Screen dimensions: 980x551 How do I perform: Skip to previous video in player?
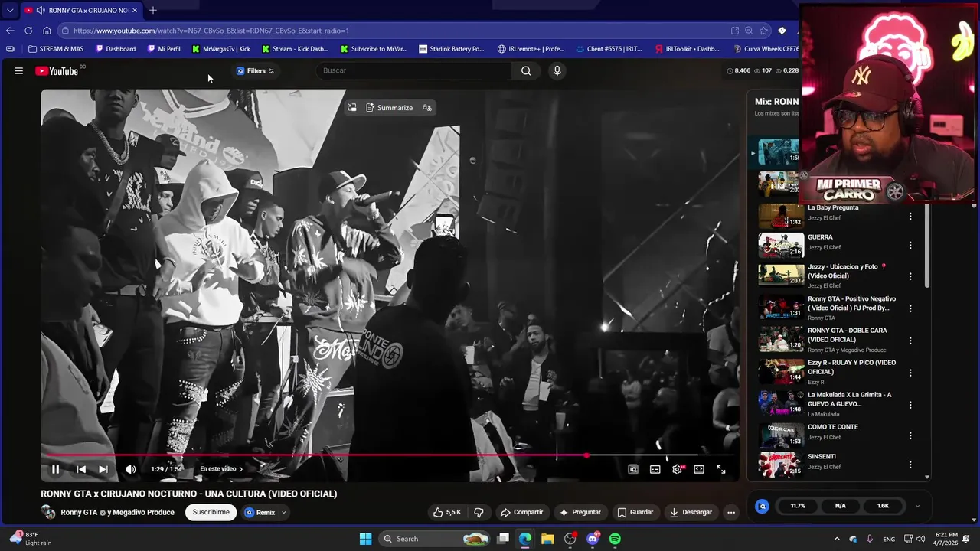pos(81,469)
